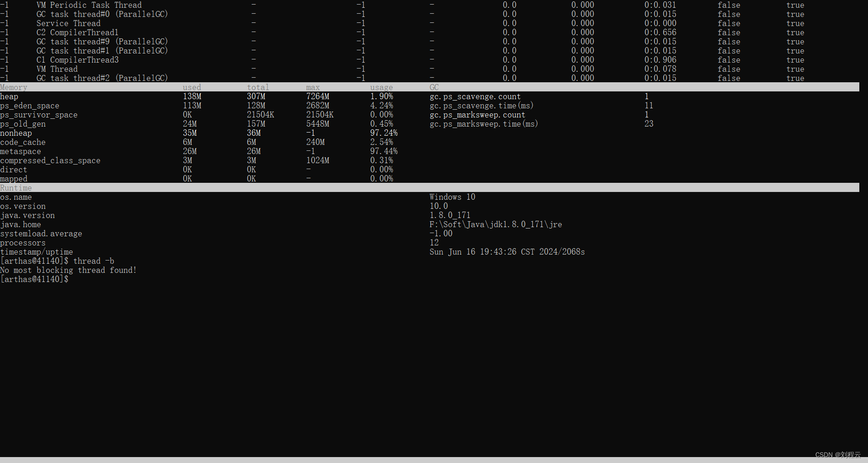Select "GC task thread#9 (ParallelGC)" row
Viewport: 868px width, 463px height.
(102, 42)
